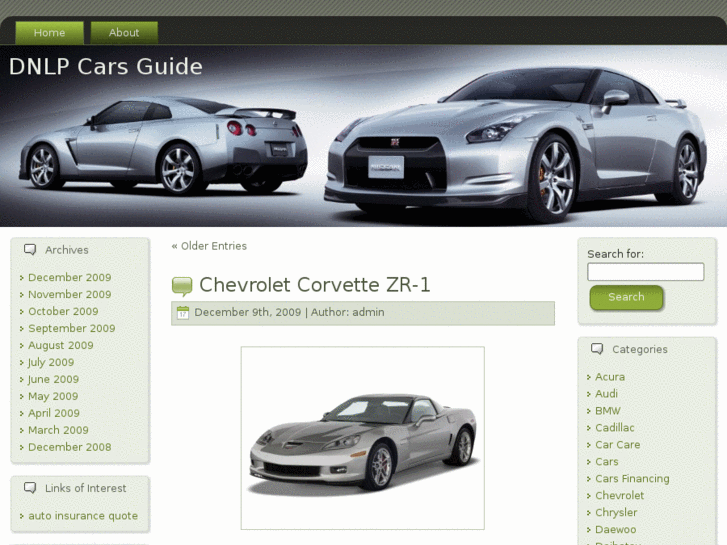Click the Categories widget comment icon
The image size is (727, 545).
(x=597, y=349)
